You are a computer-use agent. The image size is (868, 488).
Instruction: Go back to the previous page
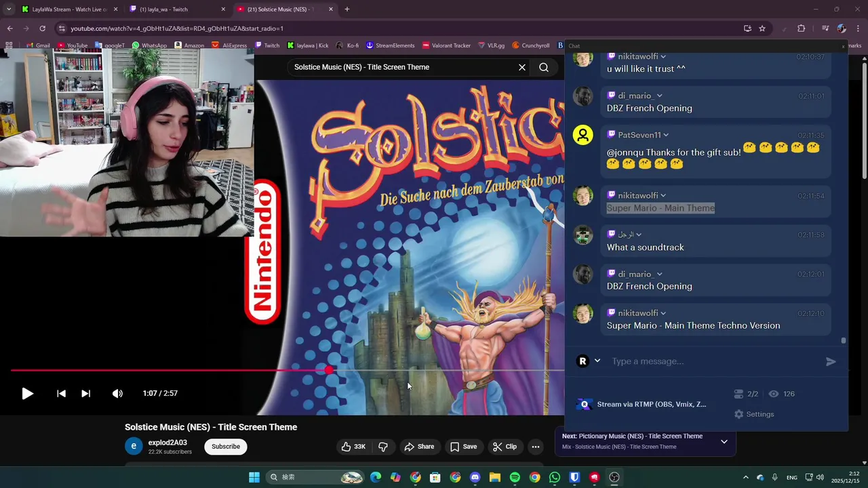[x=9, y=28]
